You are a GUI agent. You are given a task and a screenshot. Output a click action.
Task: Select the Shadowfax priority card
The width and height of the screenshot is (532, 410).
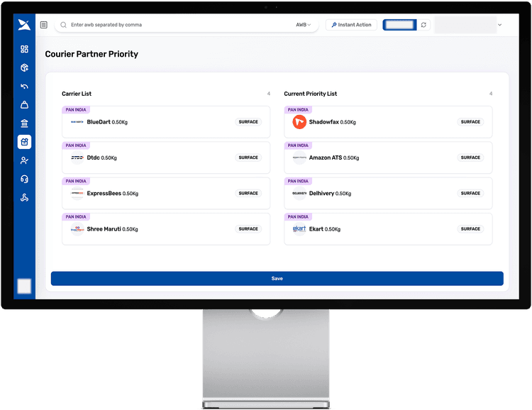tap(387, 122)
